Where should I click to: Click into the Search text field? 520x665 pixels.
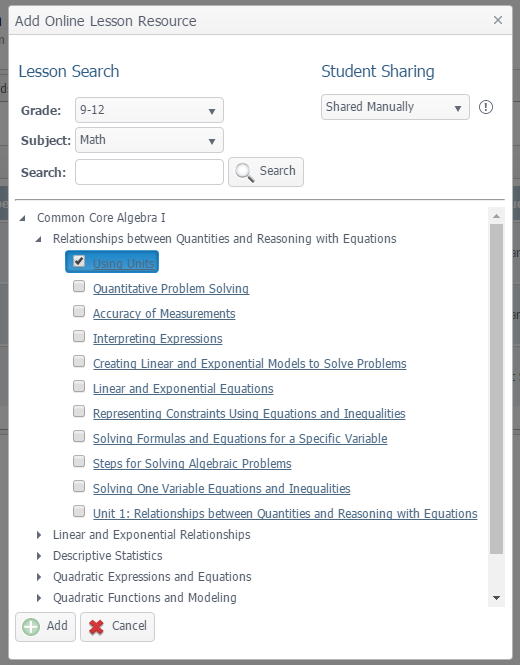click(x=149, y=172)
